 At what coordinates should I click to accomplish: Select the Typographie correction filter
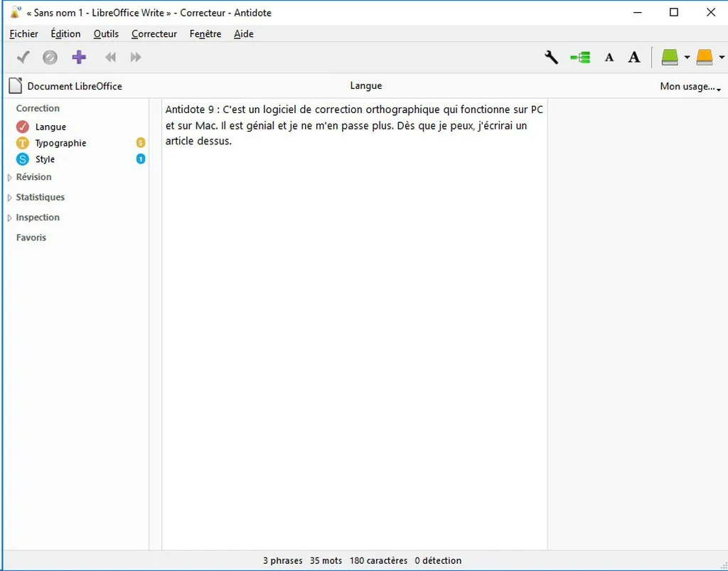(x=60, y=143)
